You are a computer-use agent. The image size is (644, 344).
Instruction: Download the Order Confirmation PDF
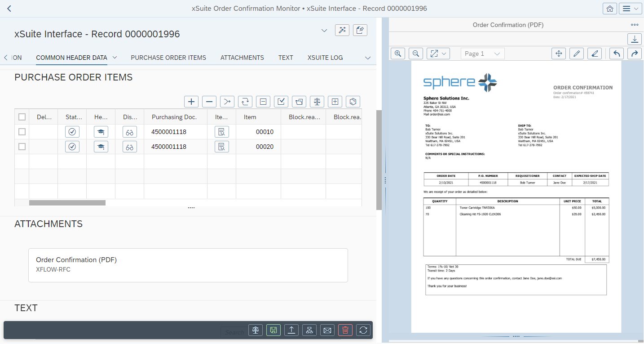(634, 39)
